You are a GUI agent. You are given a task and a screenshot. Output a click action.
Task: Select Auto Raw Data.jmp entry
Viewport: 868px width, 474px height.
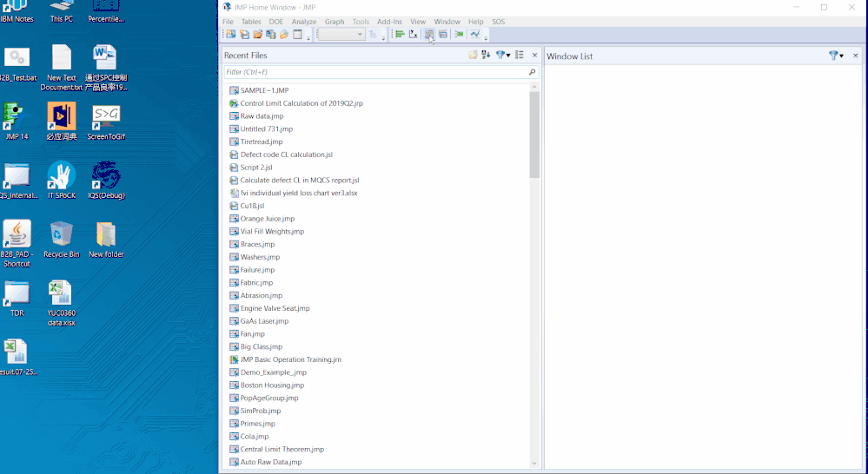coord(266,462)
